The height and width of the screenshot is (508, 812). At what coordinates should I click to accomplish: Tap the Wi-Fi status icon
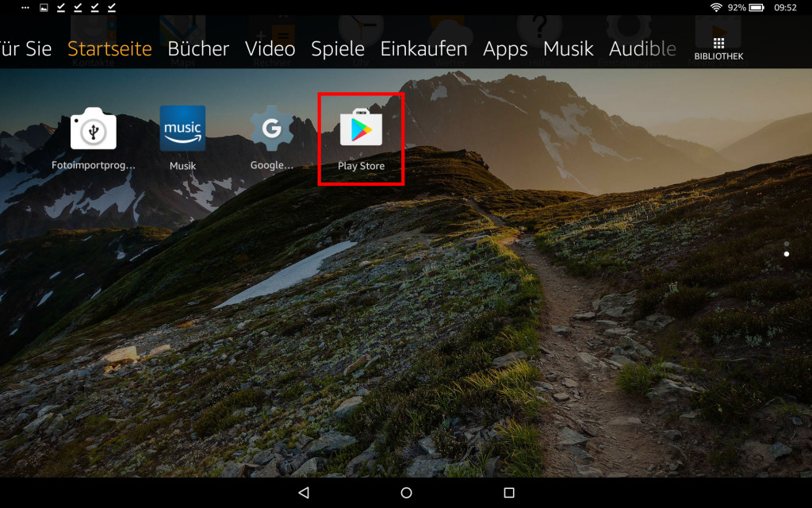pos(716,7)
